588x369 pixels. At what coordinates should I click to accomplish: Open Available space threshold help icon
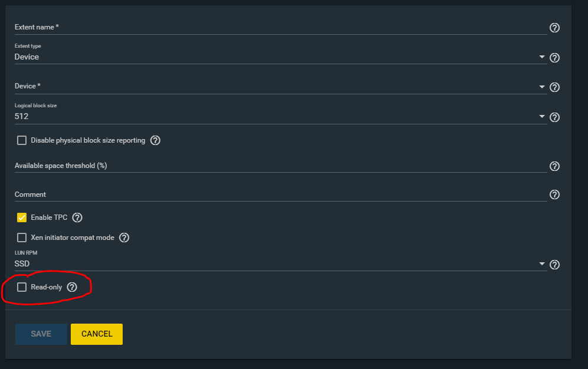(x=554, y=166)
